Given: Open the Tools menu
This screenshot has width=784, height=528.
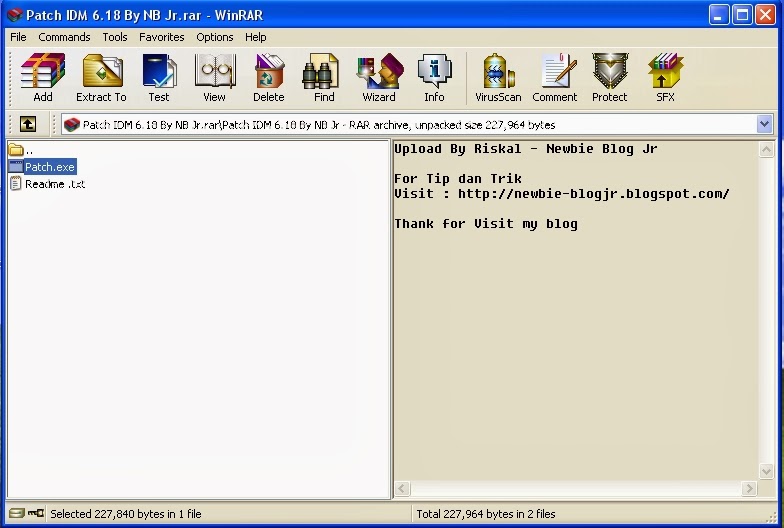Looking at the screenshot, I should (x=115, y=37).
